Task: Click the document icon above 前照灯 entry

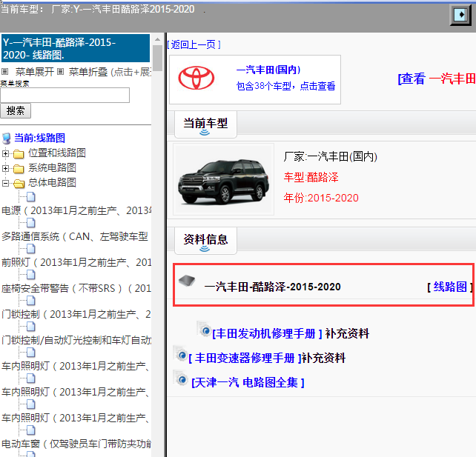Action: (30, 249)
